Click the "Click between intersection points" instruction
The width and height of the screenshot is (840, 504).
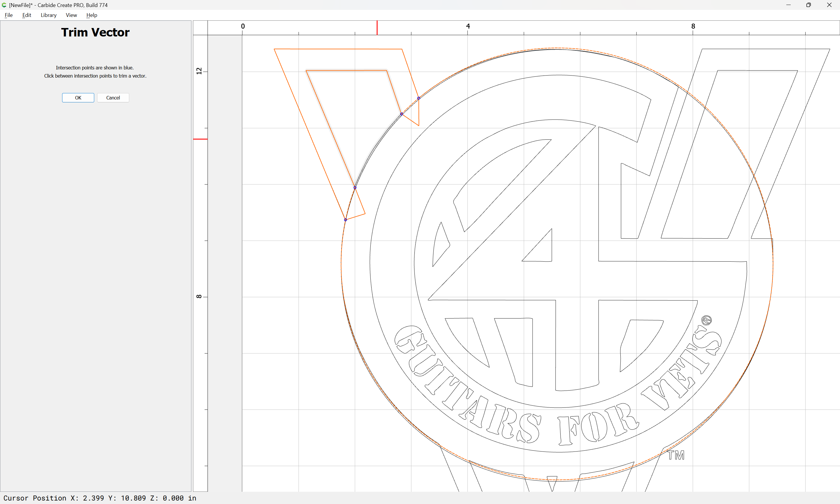pyautogui.click(x=95, y=76)
